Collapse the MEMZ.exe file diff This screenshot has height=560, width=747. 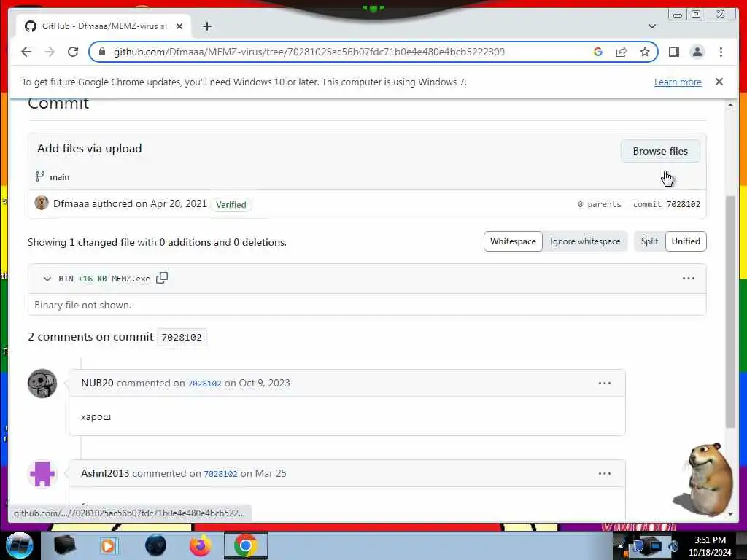tap(47, 279)
